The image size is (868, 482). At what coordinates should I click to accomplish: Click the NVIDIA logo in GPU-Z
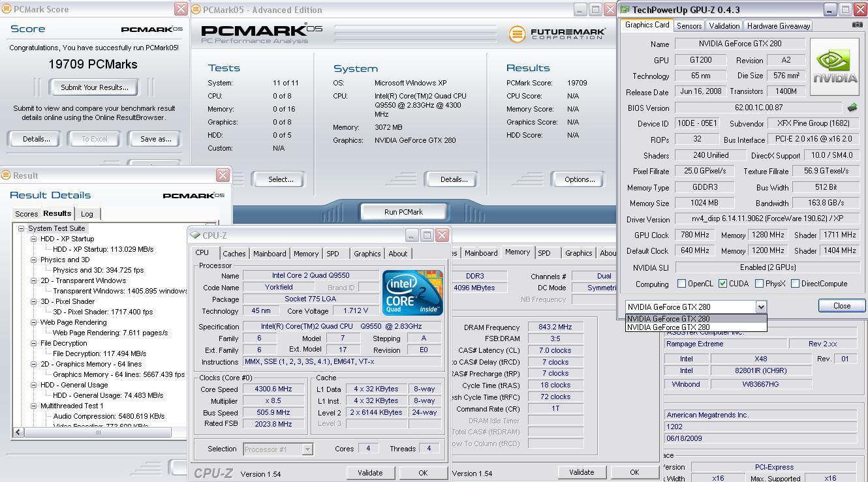835,67
